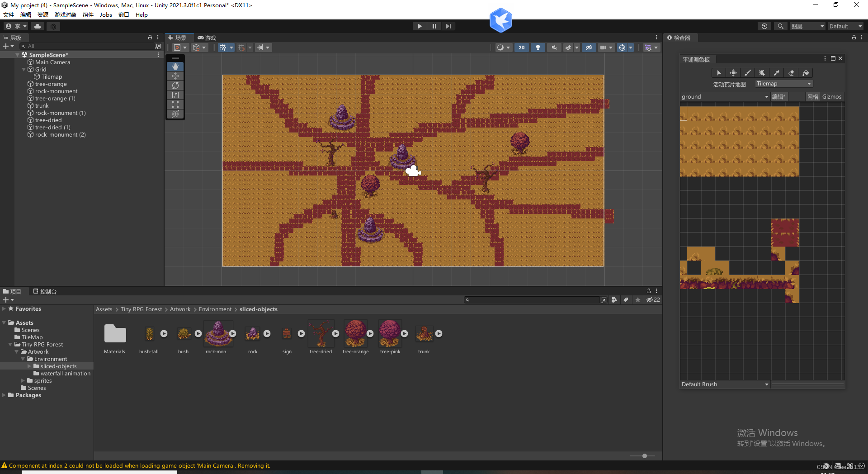Toggle Scene lighting bulb
This screenshot has height=474, width=868.
point(538,47)
